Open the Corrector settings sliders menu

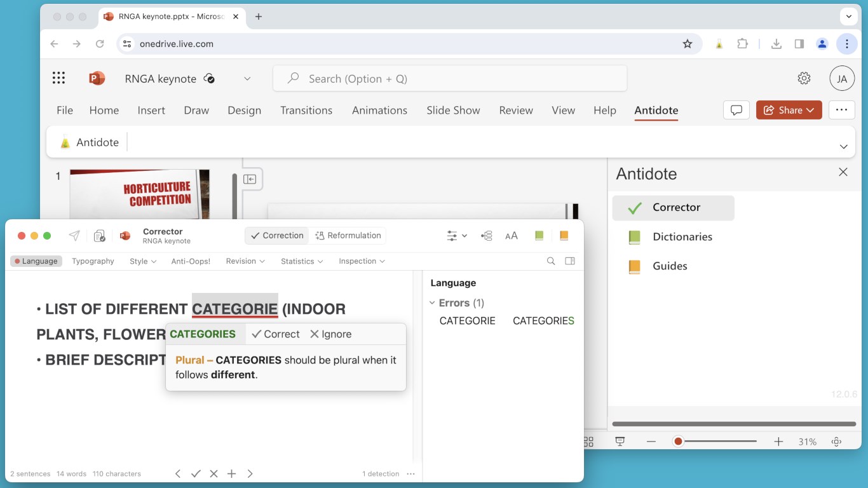coord(457,236)
